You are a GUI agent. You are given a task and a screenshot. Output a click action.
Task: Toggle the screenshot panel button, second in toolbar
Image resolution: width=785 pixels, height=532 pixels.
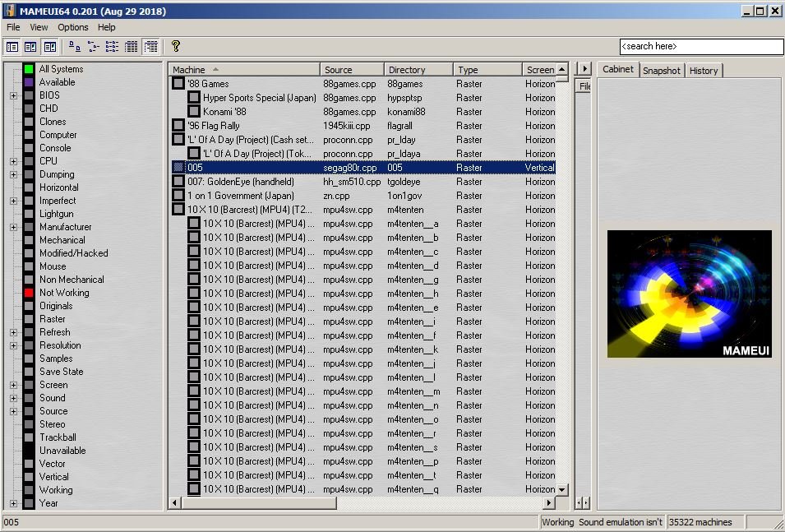(x=30, y=47)
